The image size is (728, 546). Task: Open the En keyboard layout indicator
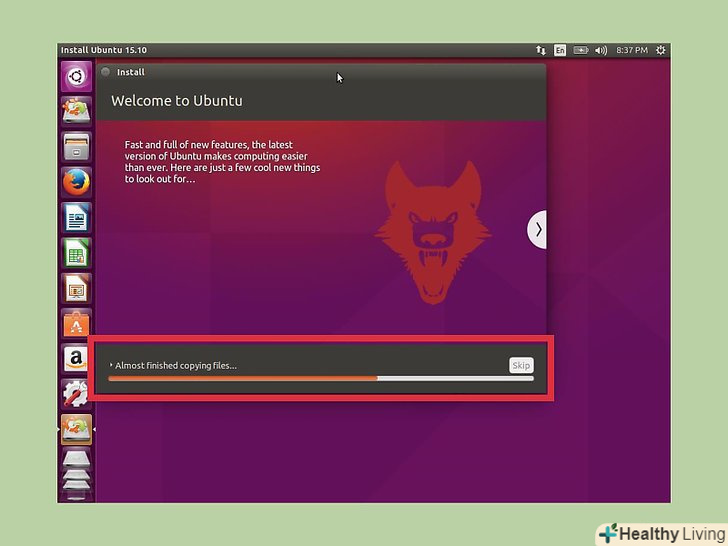[560, 50]
